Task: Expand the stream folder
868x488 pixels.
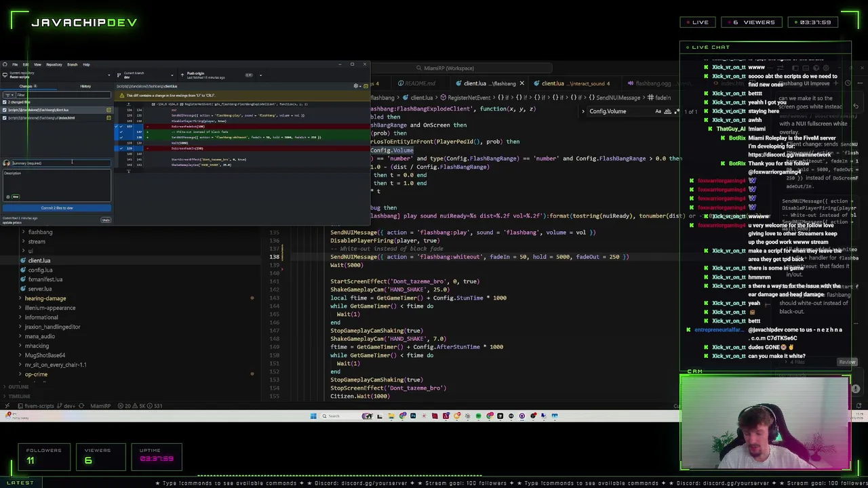Action: (37, 241)
